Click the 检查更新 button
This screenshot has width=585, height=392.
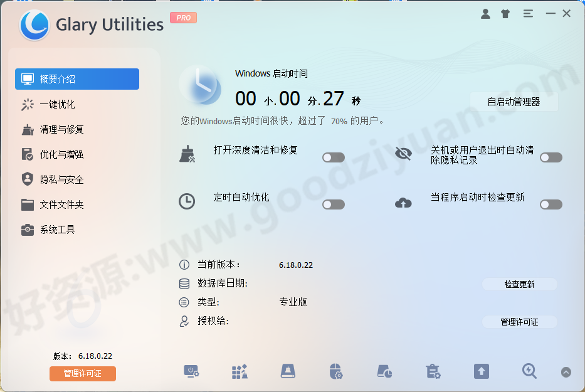[x=520, y=284]
